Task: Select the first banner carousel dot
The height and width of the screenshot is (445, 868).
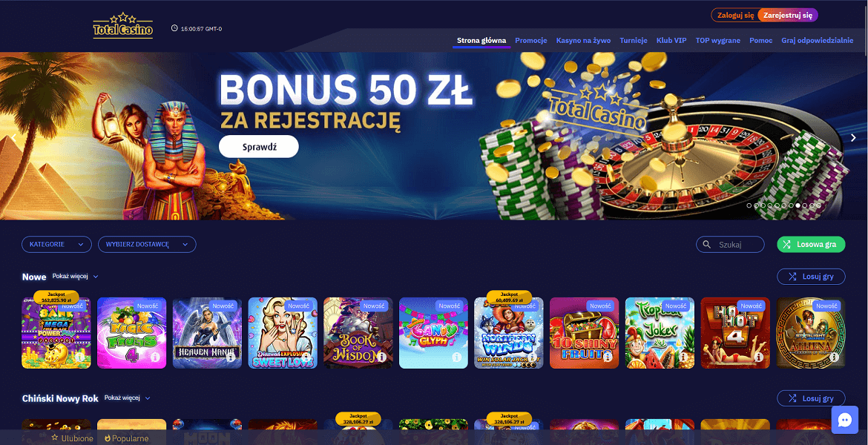Action: [749, 205]
